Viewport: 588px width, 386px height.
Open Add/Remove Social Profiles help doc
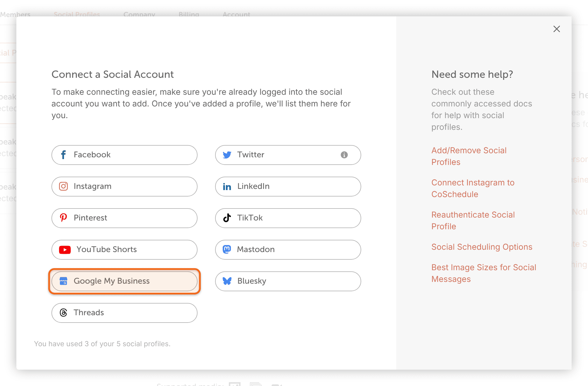pos(469,156)
